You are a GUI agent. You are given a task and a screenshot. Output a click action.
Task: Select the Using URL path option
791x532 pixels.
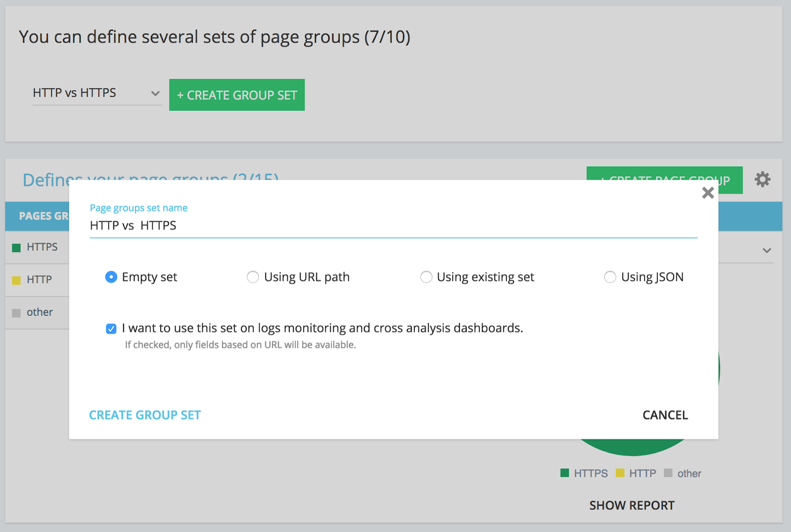click(x=253, y=277)
